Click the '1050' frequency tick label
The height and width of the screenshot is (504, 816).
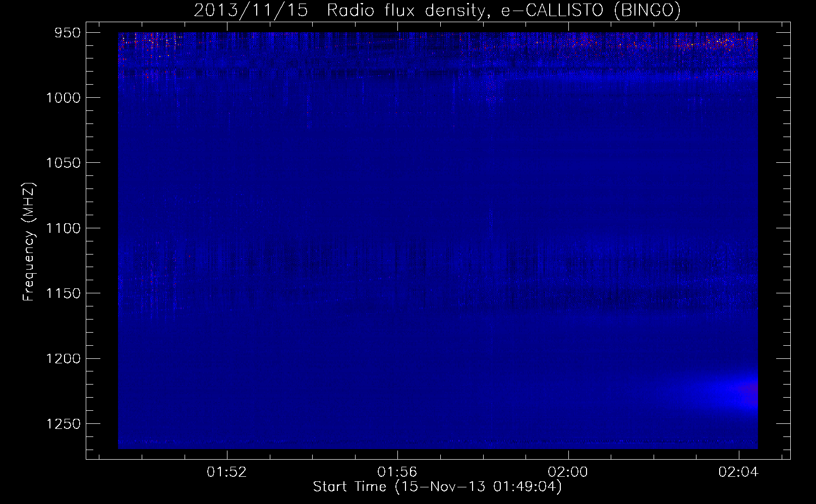coord(63,163)
